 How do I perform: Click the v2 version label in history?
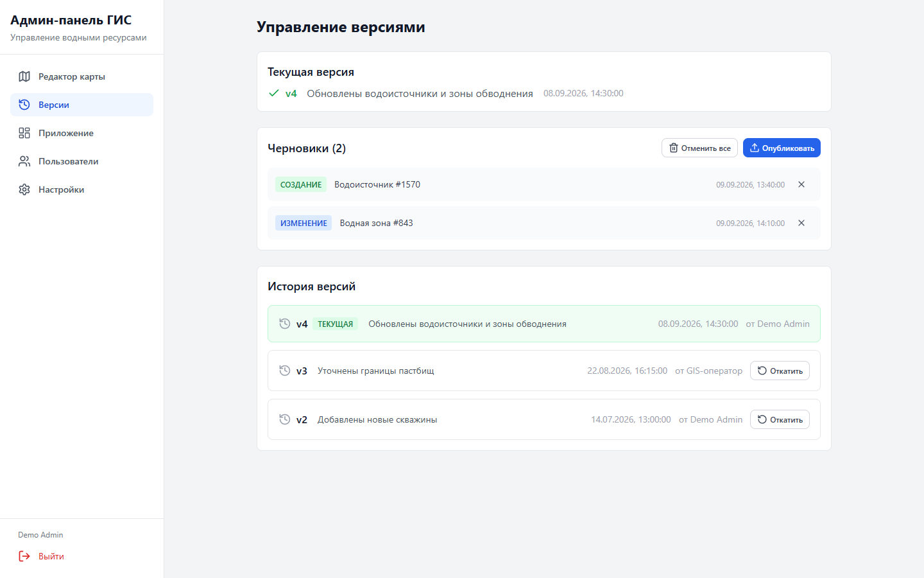tap(302, 420)
